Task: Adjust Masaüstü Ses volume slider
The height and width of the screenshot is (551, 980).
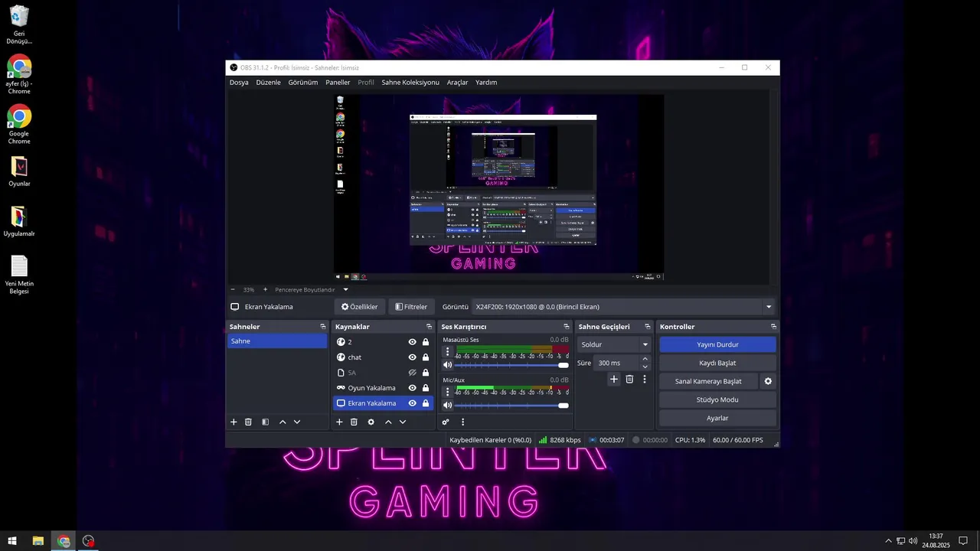Action: click(x=511, y=365)
